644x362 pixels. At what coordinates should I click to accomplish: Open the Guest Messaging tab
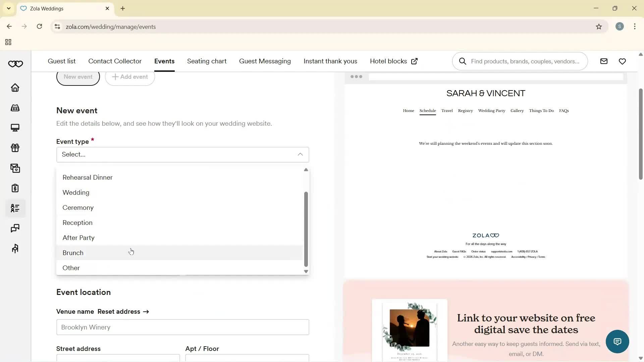click(x=265, y=61)
